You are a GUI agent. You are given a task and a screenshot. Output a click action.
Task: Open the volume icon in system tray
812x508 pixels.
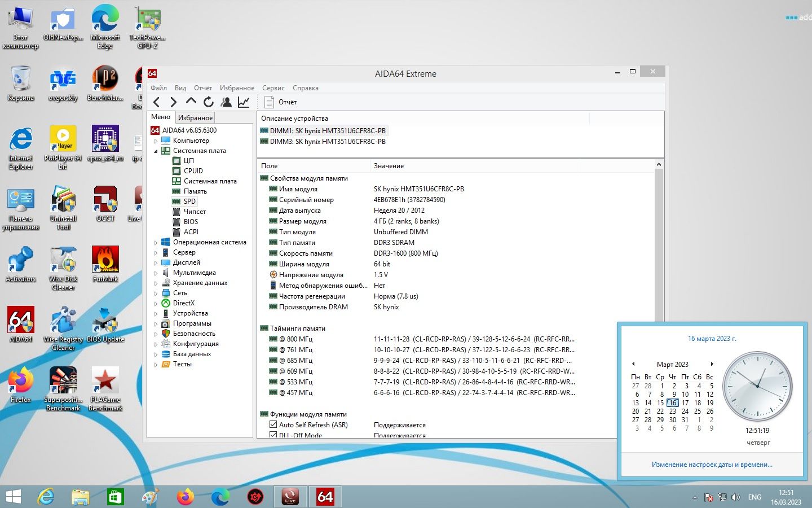coord(736,497)
